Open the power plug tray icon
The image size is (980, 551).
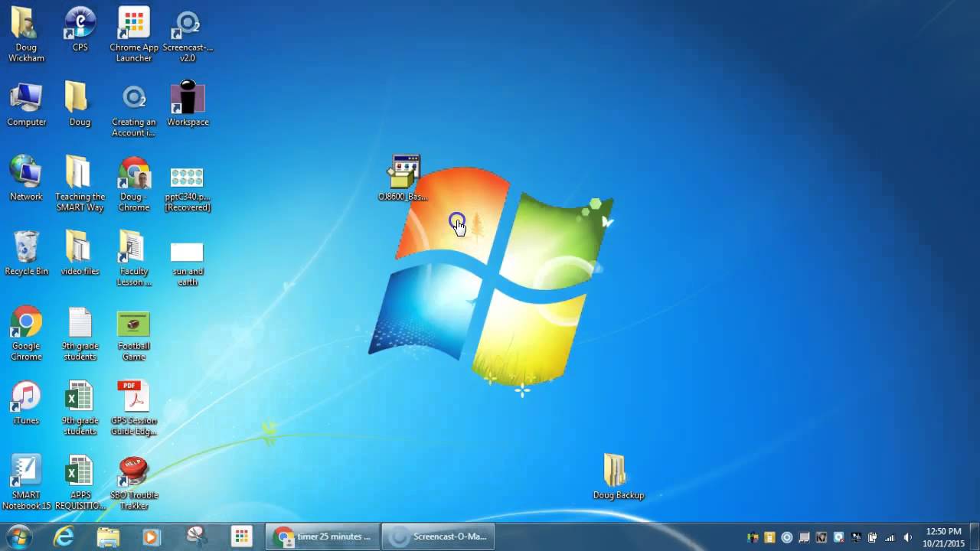(x=872, y=537)
